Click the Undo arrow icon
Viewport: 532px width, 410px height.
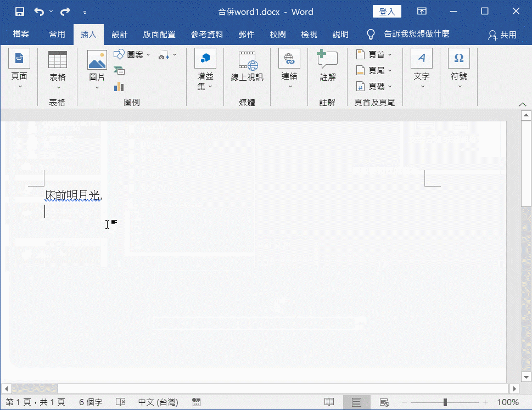[39, 12]
